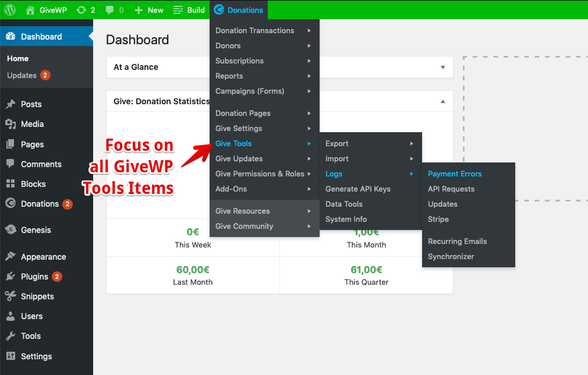The image size is (588, 375).
Task: Expand the Export submenu arrow
Action: [x=412, y=144]
